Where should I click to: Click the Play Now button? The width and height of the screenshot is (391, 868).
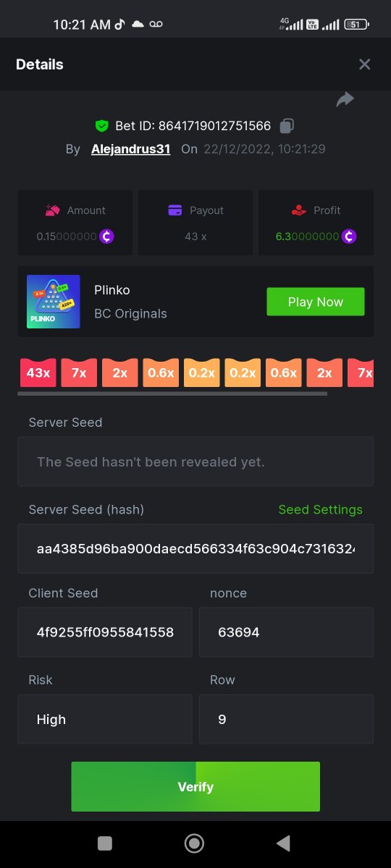coord(316,302)
